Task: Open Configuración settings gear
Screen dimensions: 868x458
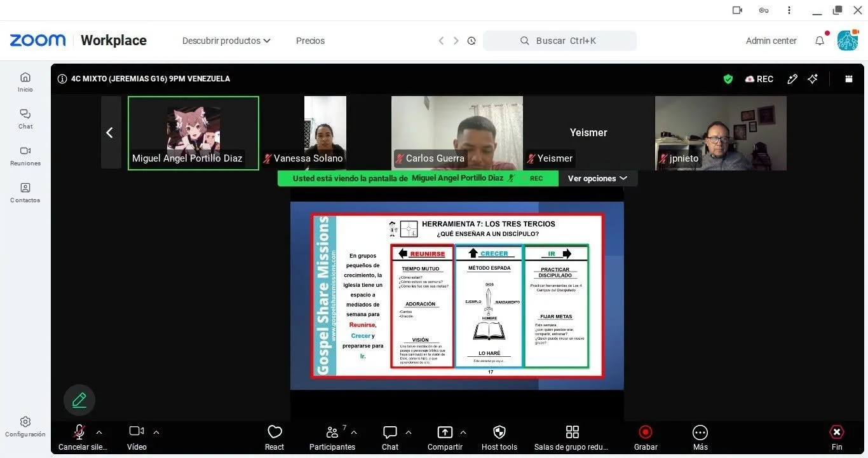Action: tap(25, 427)
